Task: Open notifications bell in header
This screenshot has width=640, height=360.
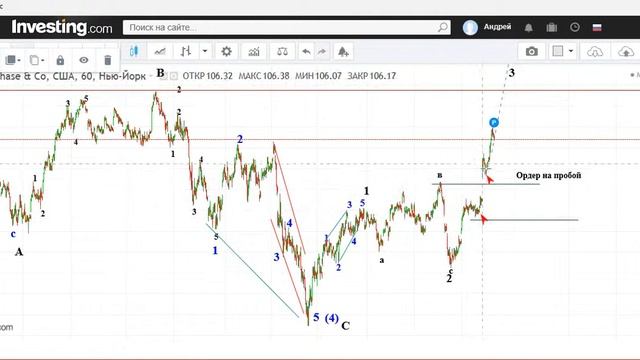Action: (529, 27)
